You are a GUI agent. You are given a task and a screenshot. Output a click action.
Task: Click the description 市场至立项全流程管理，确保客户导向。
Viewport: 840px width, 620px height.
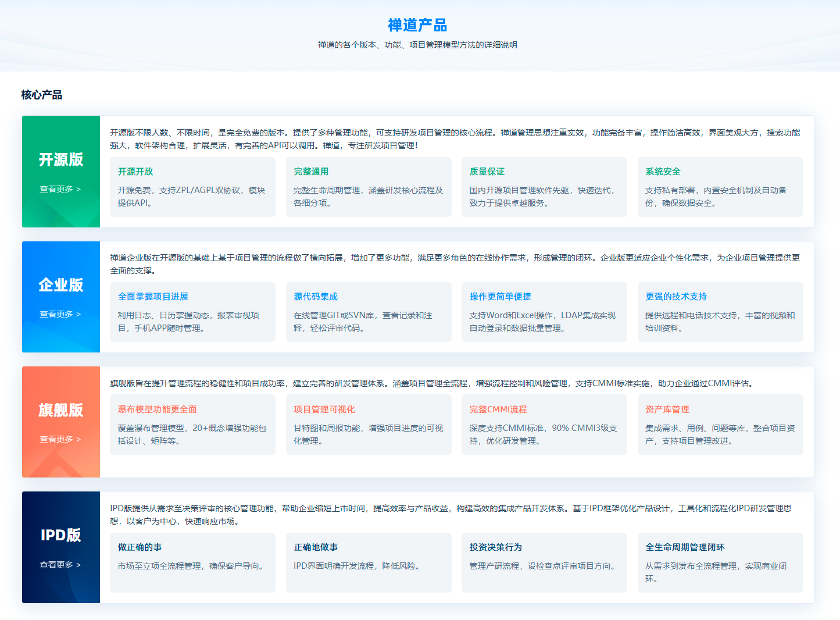click(x=192, y=566)
